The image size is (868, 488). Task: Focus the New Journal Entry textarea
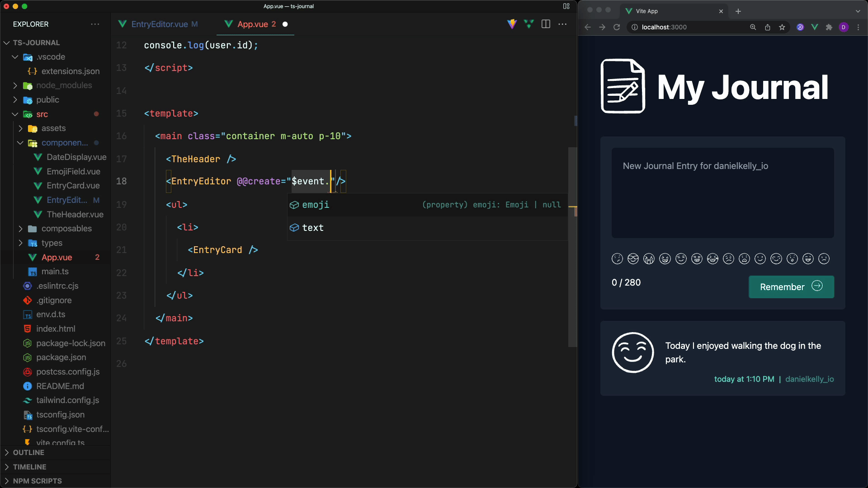coord(722,193)
